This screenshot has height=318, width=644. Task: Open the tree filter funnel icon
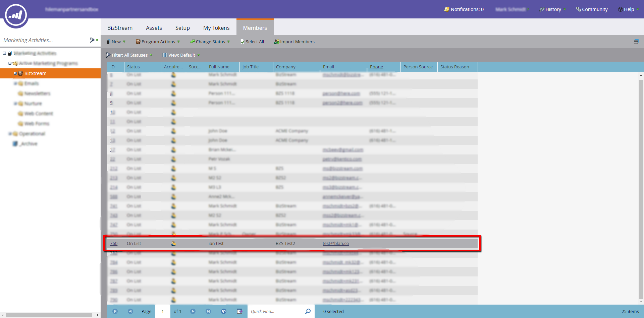point(92,40)
